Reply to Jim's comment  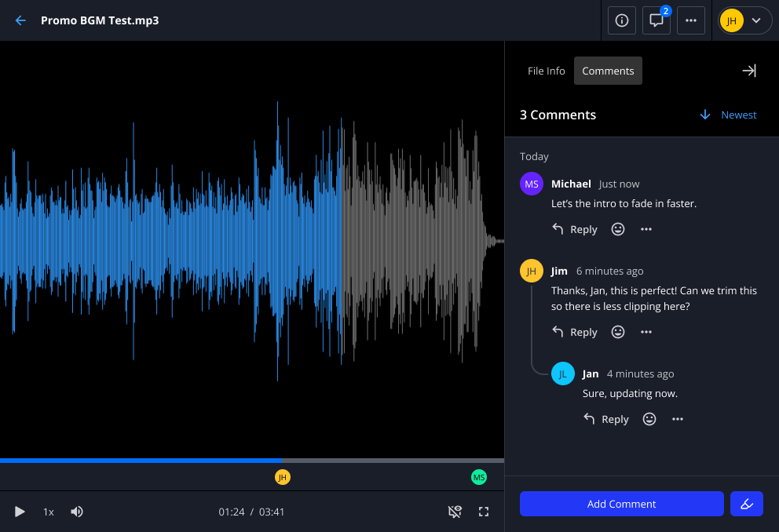tap(575, 332)
